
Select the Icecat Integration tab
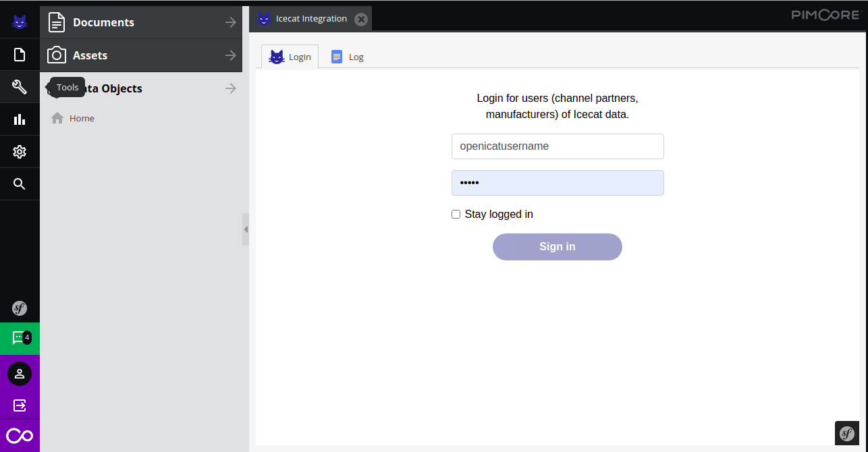coord(311,19)
